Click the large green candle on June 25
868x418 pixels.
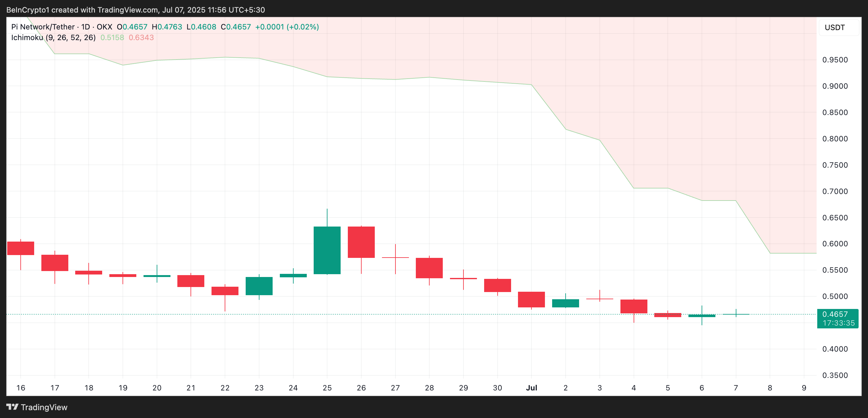327,250
